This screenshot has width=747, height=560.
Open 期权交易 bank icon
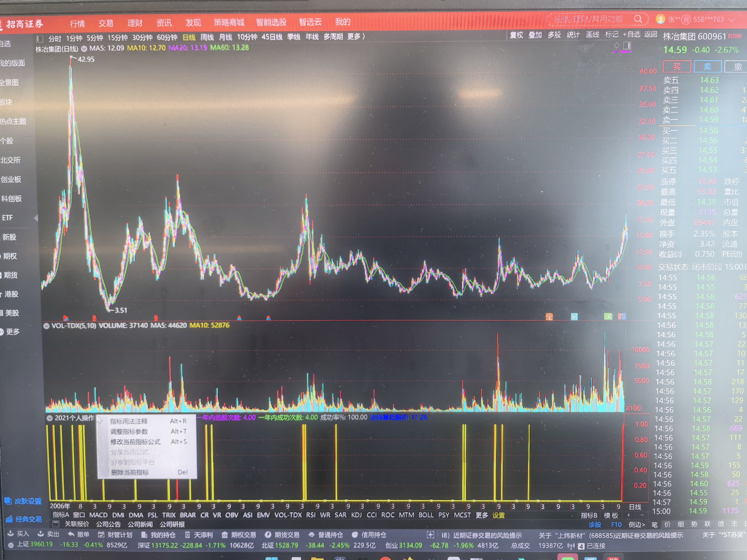[x=225, y=535]
